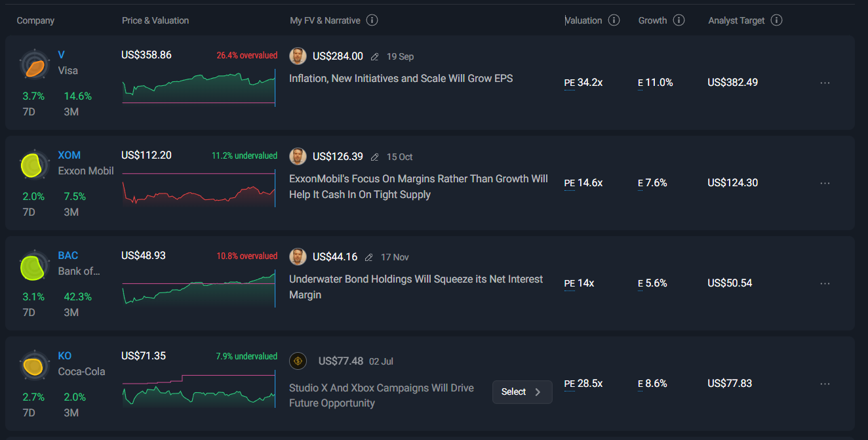The width and height of the screenshot is (868, 440).
Task: Click My FV & Narrative column header
Action: click(x=325, y=20)
